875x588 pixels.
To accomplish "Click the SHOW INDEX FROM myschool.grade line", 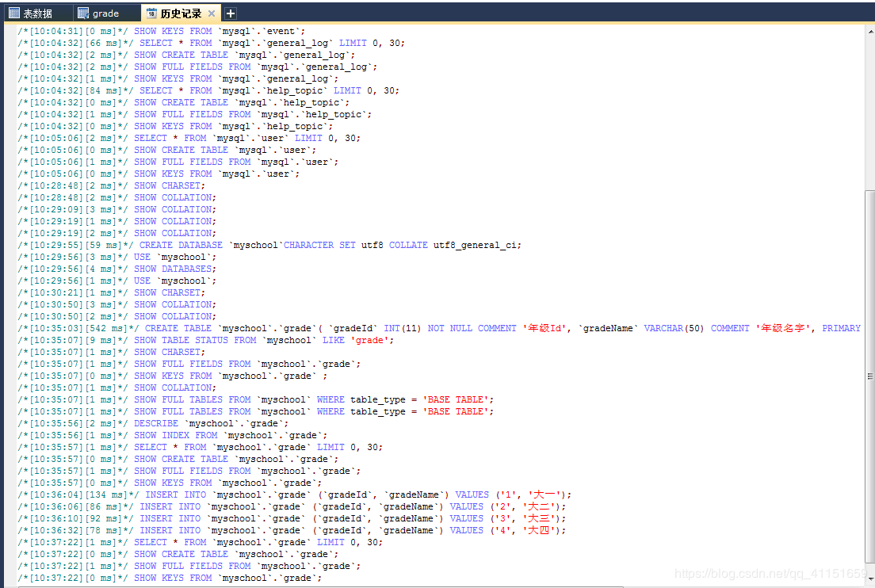I will coord(173,436).
